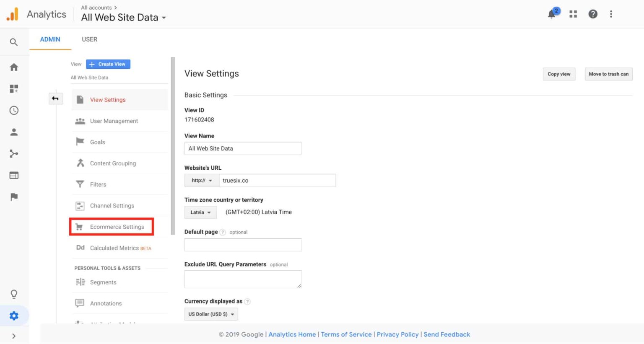Image resolution: width=644 pixels, height=344 pixels.
Task: Click inside the Default page input field
Action: (x=243, y=245)
